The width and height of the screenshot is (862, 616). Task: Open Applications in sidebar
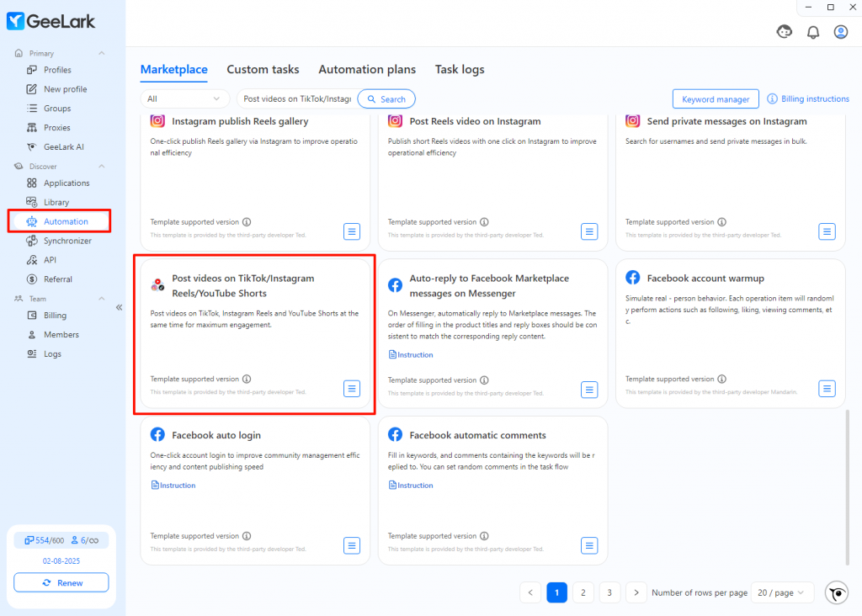pos(67,183)
